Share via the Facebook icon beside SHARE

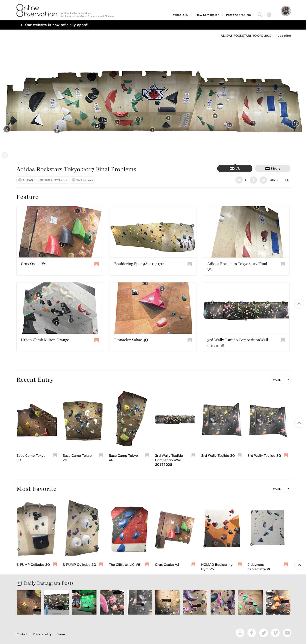point(253,180)
